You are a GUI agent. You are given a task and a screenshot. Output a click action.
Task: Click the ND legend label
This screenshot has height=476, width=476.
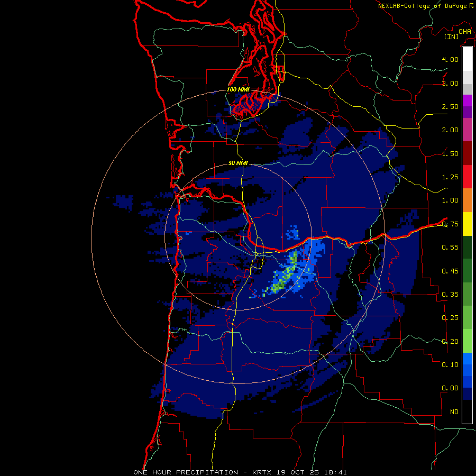pyautogui.click(x=454, y=412)
